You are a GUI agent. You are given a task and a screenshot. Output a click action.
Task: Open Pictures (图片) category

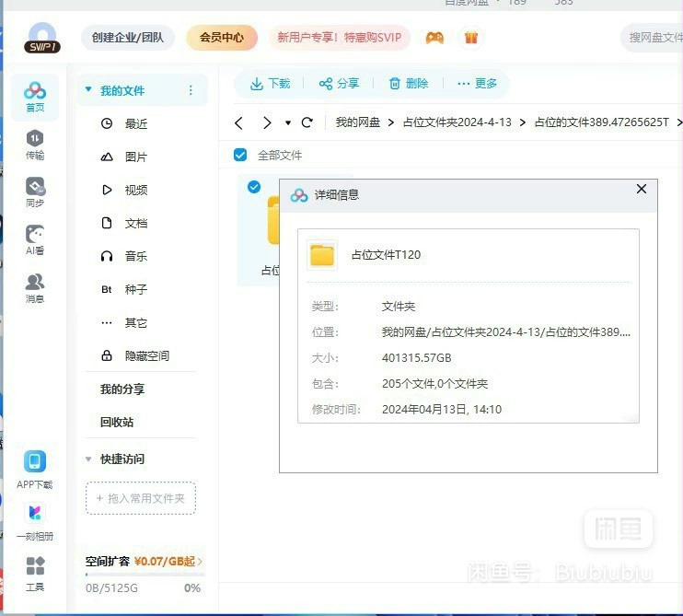tap(136, 157)
